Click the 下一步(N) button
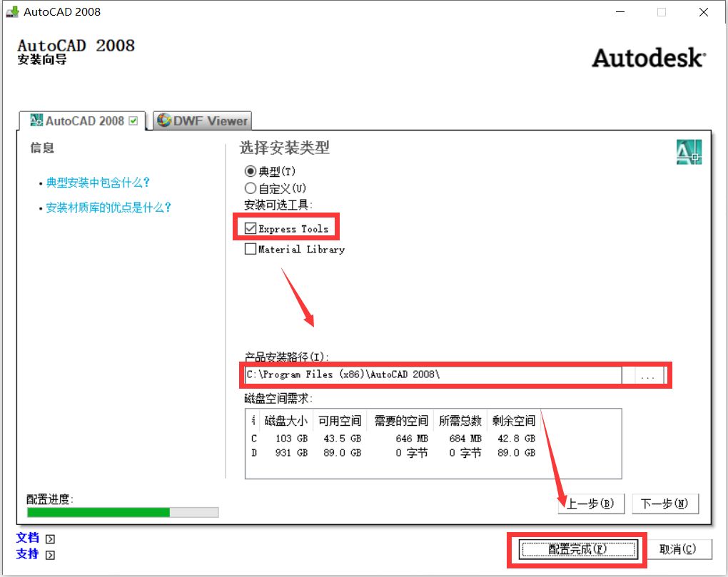The width and height of the screenshot is (728, 577). (665, 504)
